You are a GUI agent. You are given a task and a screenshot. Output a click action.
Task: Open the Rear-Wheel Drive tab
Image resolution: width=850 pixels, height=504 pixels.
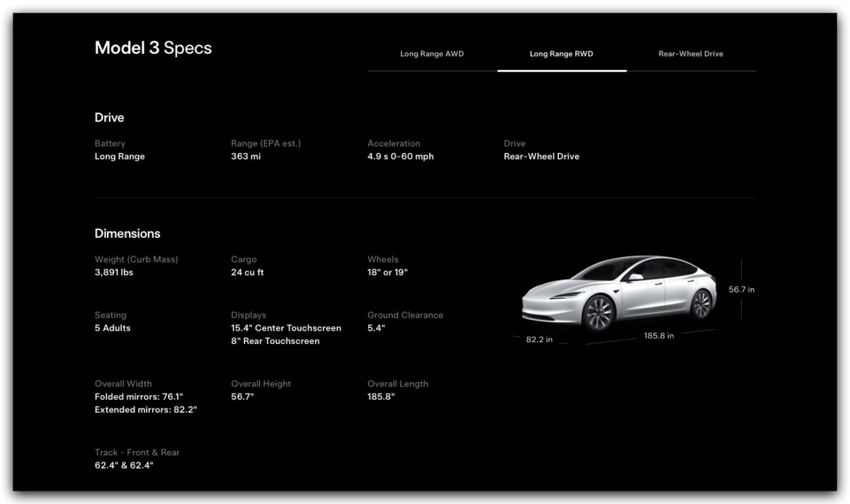[691, 54]
